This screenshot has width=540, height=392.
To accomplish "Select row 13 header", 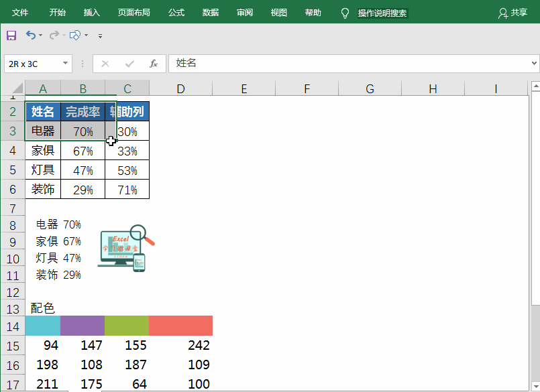I will [13, 309].
